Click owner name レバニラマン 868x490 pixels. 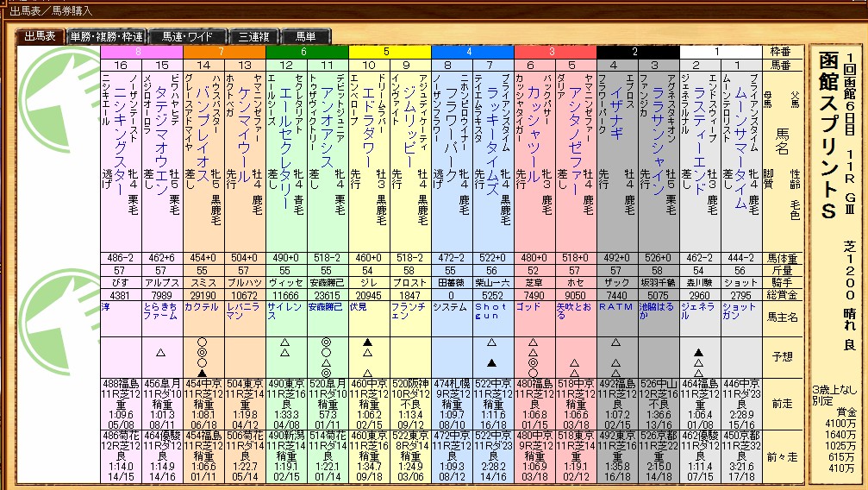click(x=243, y=311)
